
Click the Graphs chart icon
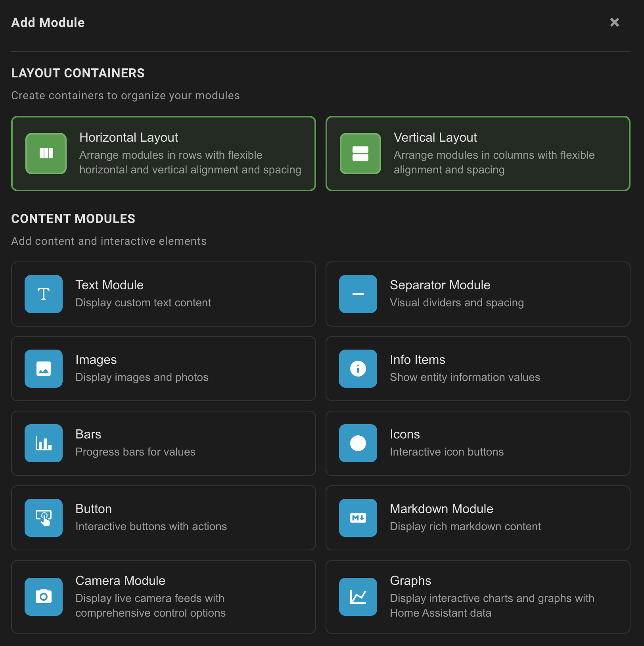(x=358, y=597)
